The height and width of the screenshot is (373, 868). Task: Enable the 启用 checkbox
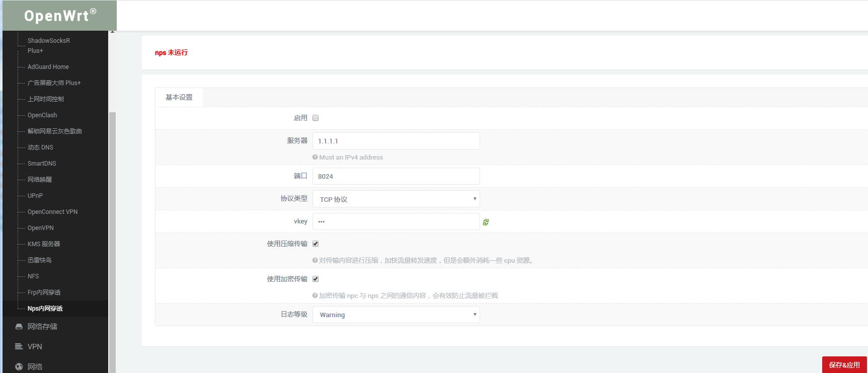coord(315,118)
